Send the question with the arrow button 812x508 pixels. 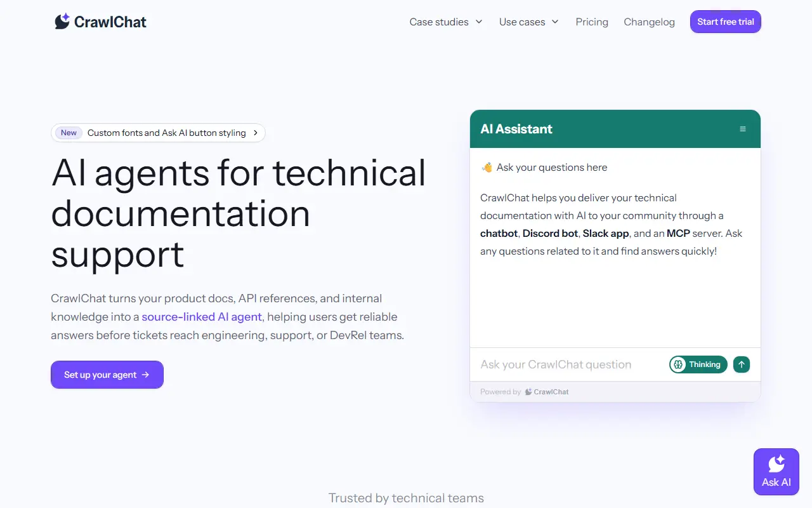click(742, 364)
